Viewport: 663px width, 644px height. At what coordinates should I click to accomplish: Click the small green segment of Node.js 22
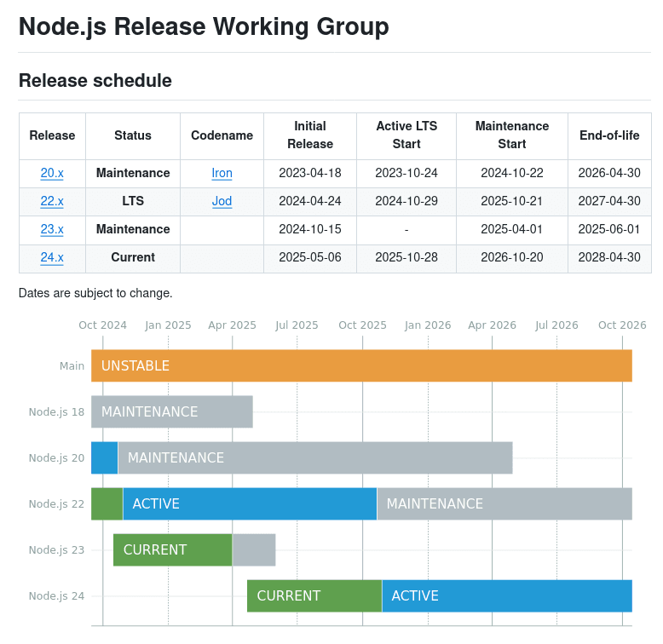click(107, 504)
